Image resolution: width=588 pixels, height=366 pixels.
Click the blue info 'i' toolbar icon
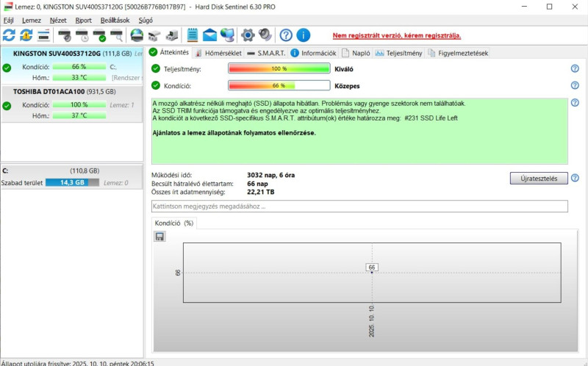(x=304, y=35)
